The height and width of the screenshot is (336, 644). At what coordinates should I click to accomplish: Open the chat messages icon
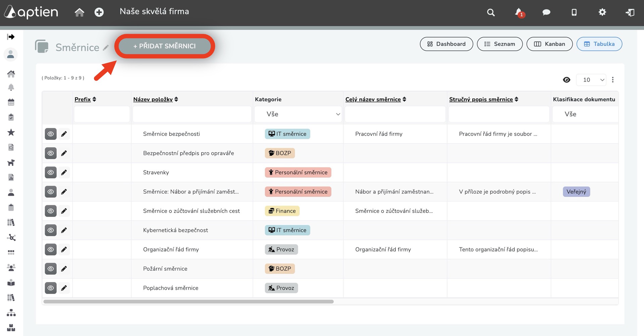tap(546, 12)
